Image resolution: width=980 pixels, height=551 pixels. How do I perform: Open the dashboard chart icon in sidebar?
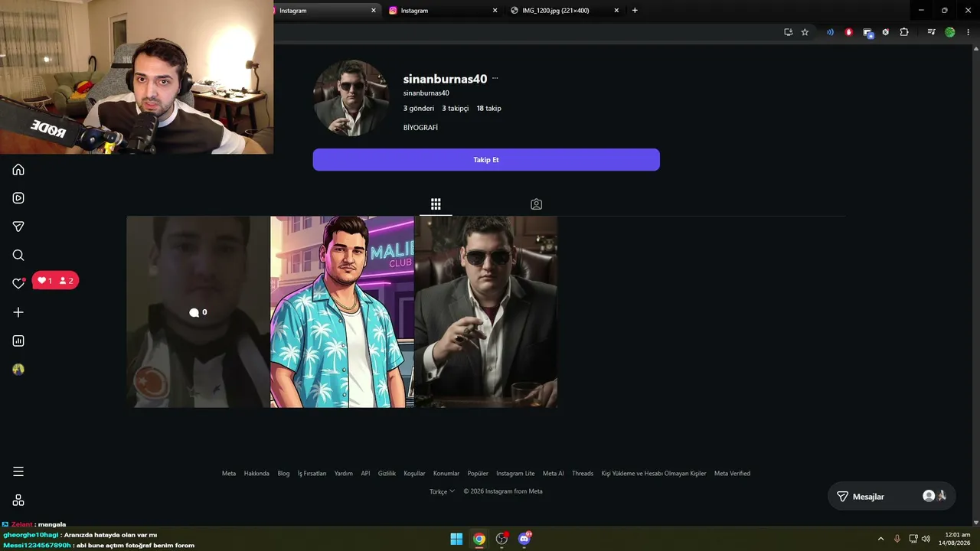pyautogui.click(x=18, y=341)
